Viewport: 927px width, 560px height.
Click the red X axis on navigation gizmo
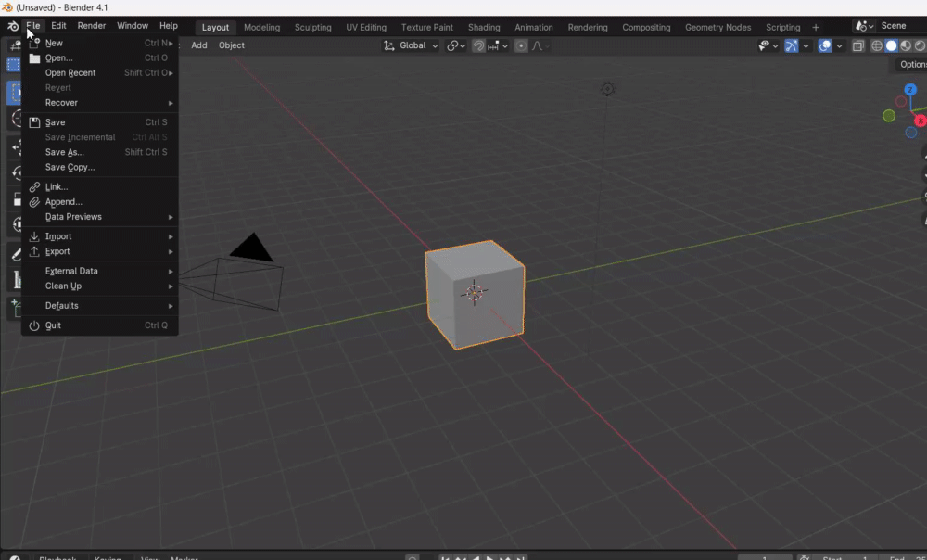pyautogui.click(x=920, y=121)
